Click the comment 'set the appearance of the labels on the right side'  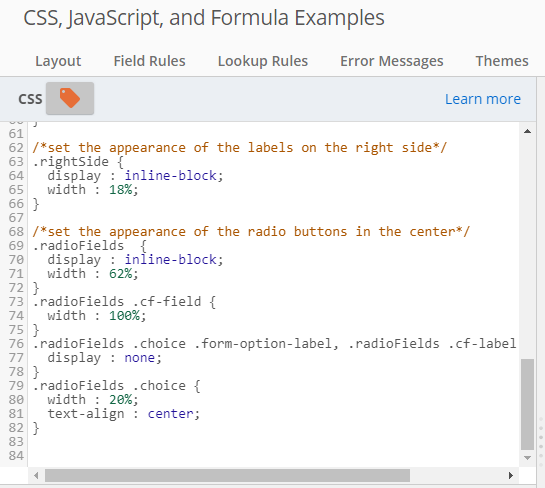(239, 148)
